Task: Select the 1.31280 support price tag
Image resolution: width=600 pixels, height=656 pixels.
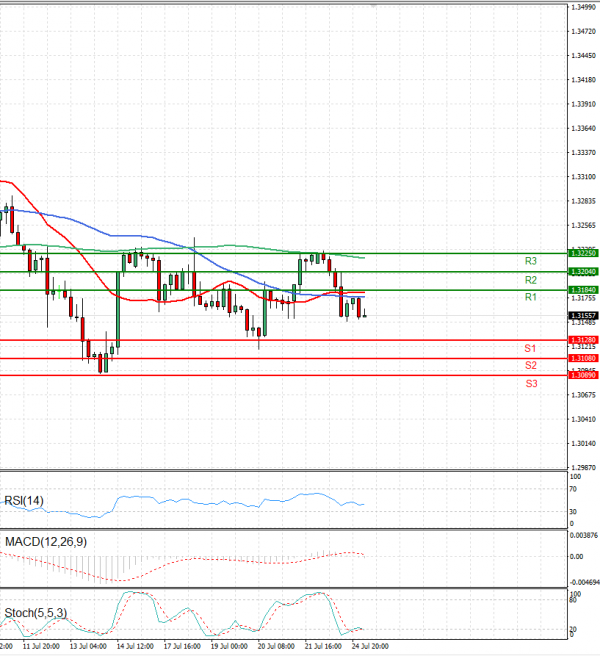Action: (x=584, y=340)
